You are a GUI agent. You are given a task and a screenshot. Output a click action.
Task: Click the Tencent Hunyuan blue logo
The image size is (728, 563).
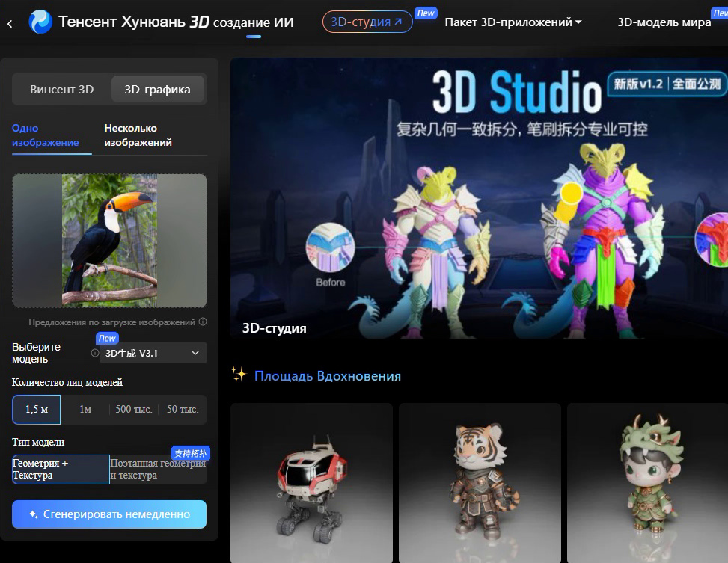pos(40,22)
